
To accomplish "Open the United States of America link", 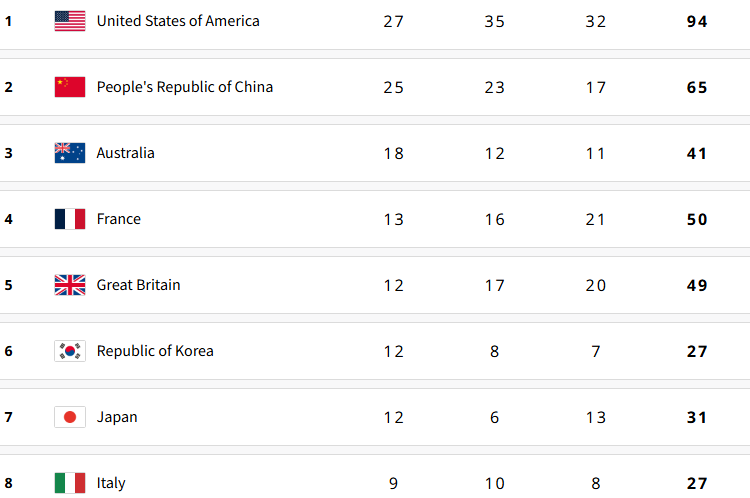I will pyautogui.click(x=178, y=21).
